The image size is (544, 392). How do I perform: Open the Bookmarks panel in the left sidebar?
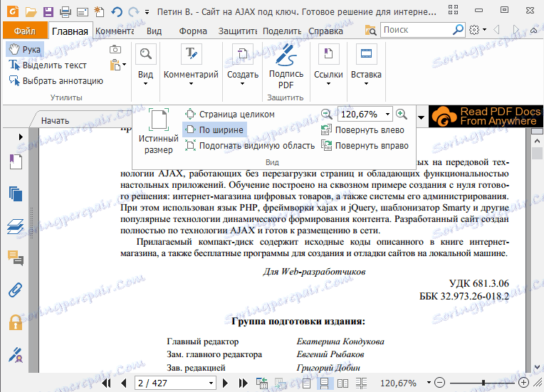tap(16, 161)
